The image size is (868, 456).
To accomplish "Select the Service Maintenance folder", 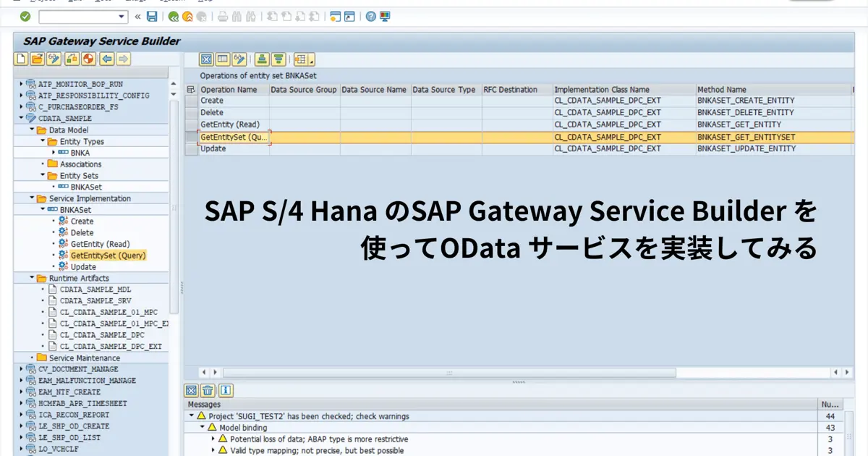I will click(x=85, y=358).
